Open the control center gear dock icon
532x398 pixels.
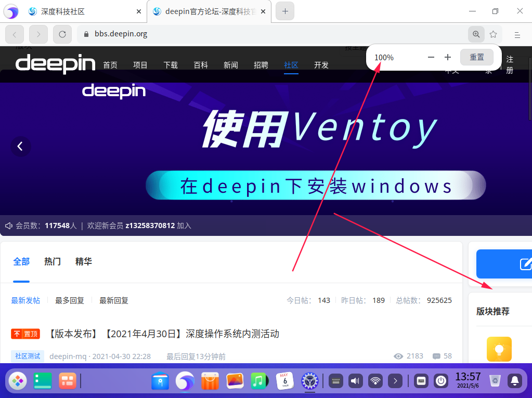click(310, 381)
